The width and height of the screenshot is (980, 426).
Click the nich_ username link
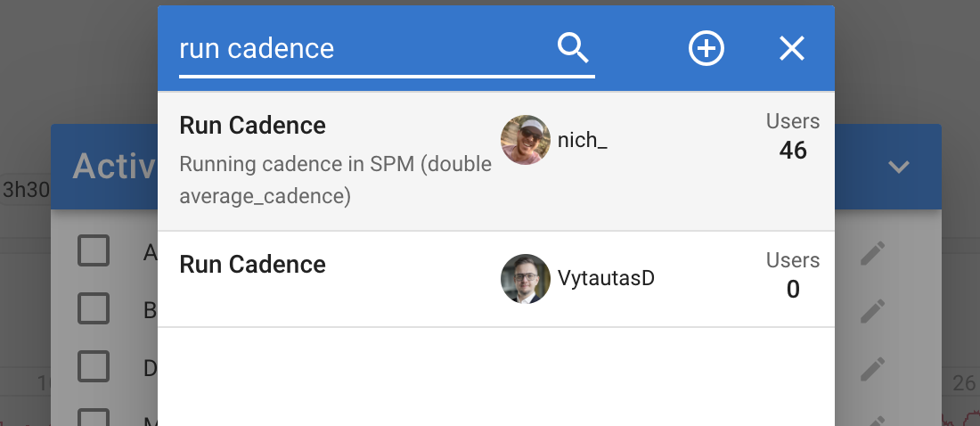coord(582,140)
